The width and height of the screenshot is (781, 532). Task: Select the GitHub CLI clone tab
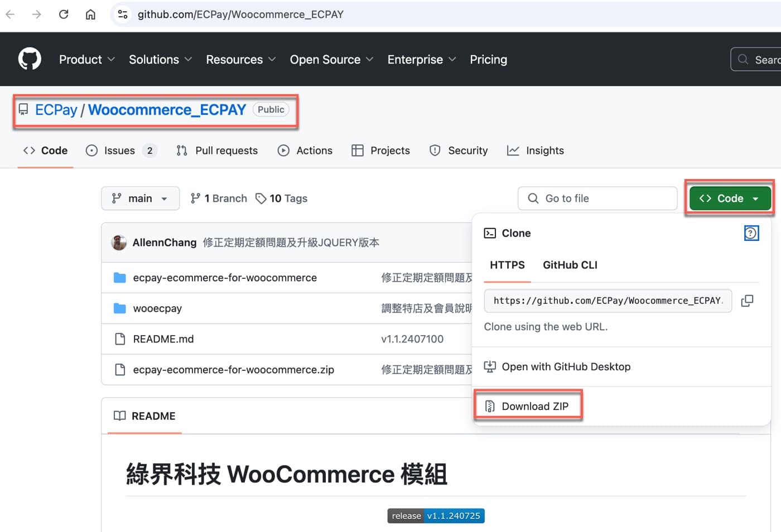[570, 265]
